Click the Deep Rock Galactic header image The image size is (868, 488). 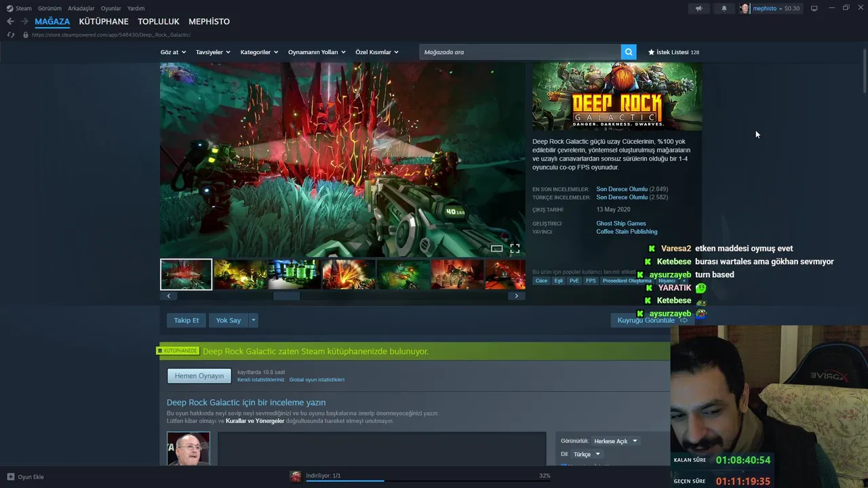click(617, 97)
